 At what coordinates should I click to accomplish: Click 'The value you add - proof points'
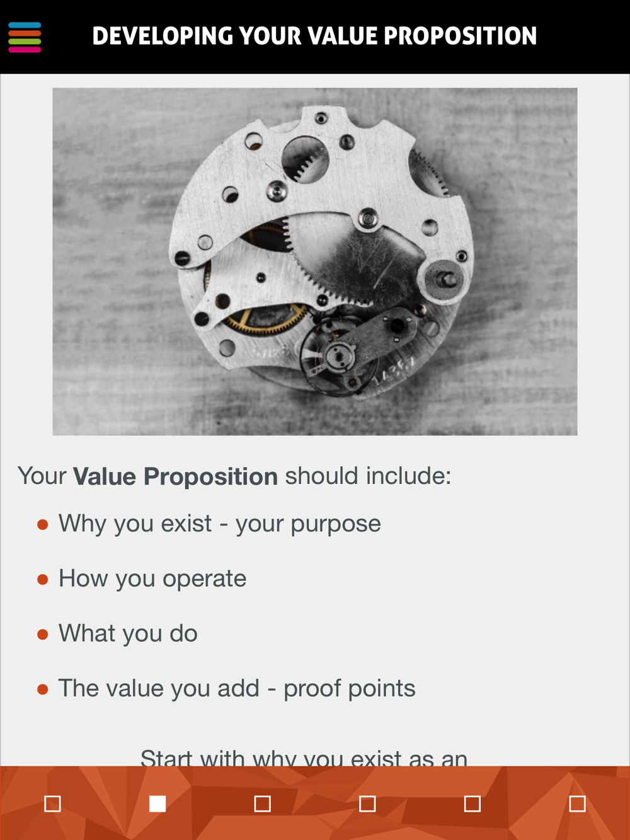pos(236,688)
